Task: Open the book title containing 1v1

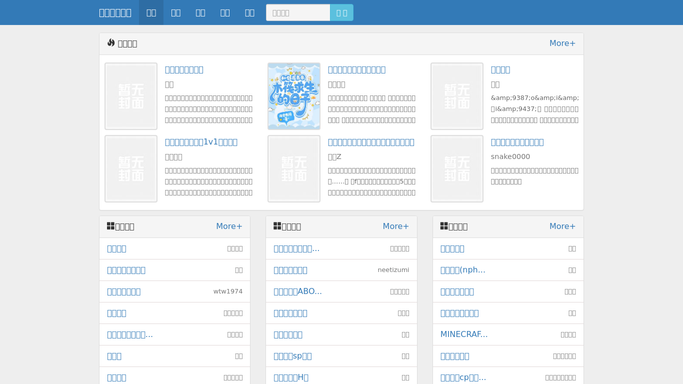Action: [x=201, y=142]
